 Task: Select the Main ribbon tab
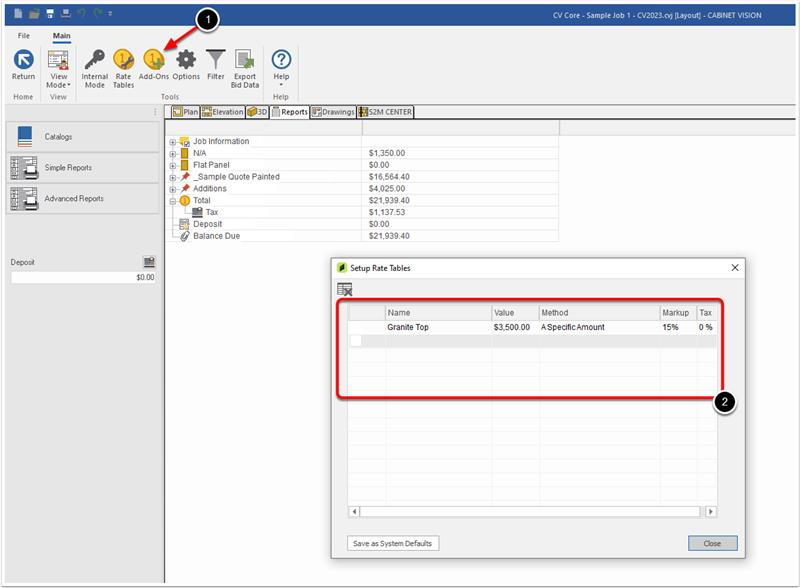coord(62,36)
